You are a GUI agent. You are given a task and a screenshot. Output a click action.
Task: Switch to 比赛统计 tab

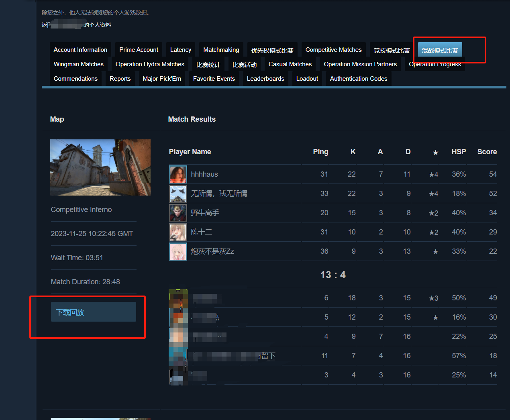tap(208, 65)
